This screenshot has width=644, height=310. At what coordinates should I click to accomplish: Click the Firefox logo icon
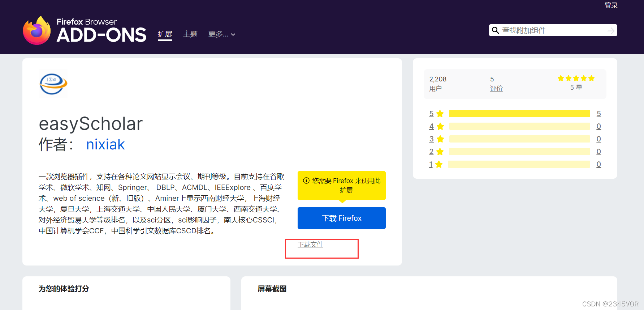coord(37,30)
